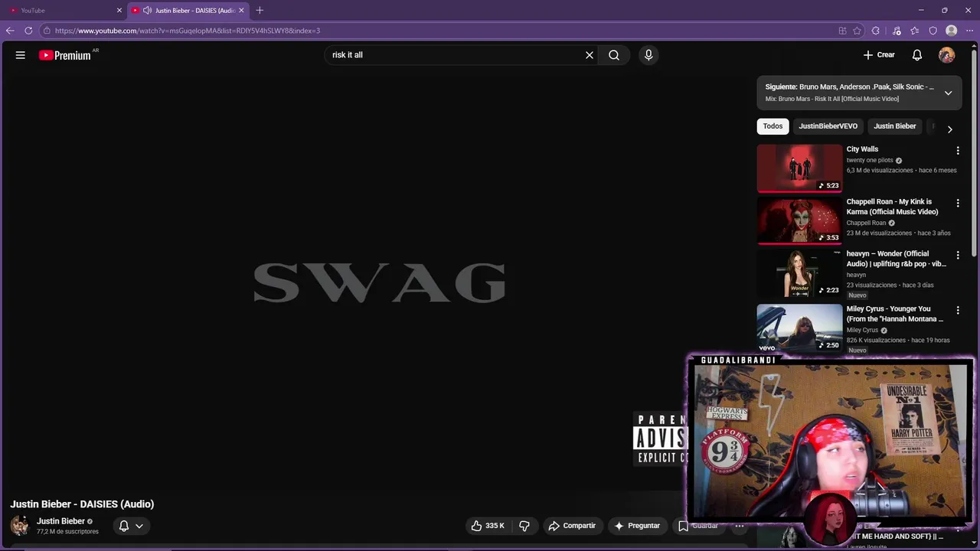Dislike the DAISIES video
Viewport: 980px width, 551px height.
524,526
